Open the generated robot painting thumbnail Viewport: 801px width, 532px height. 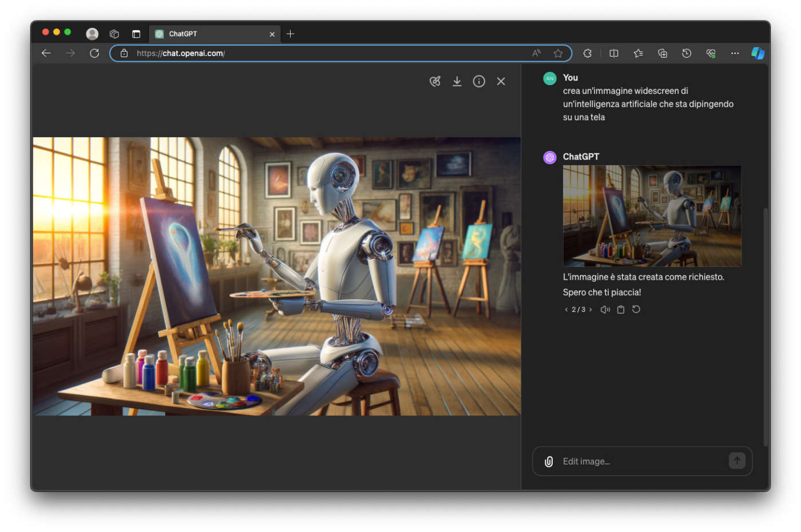652,216
